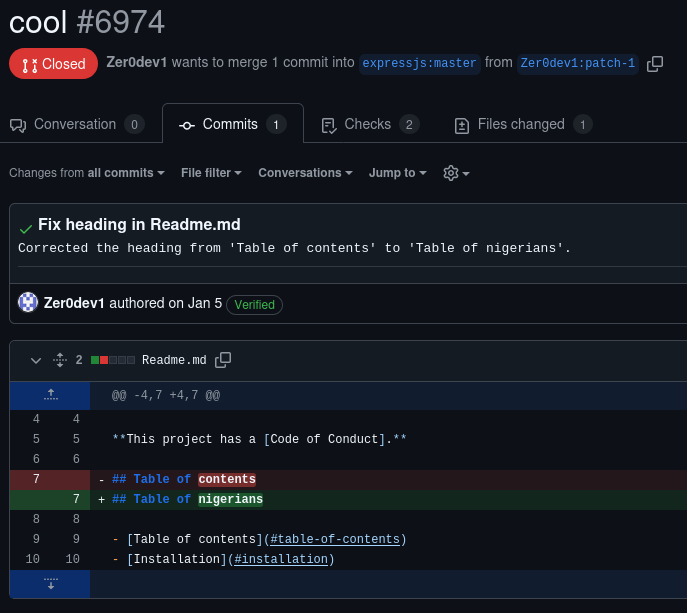The height and width of the screenshot is (613, 687).
Task: Copy head branch name icon
Action: (x=655, y=64)
